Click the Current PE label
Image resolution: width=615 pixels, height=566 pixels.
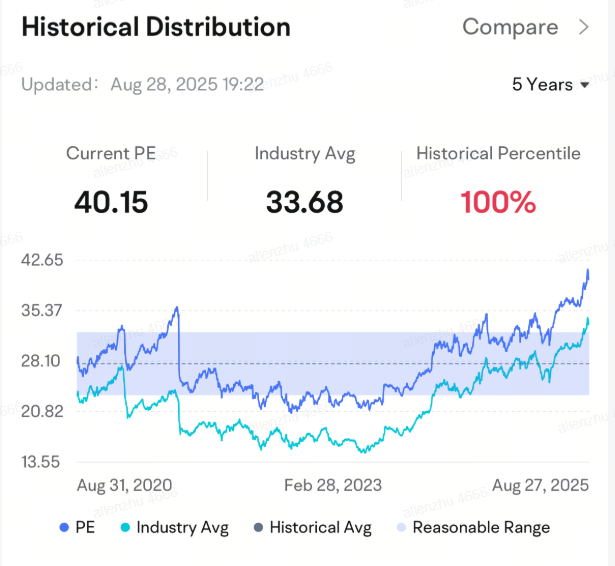[x=111, y=154]
